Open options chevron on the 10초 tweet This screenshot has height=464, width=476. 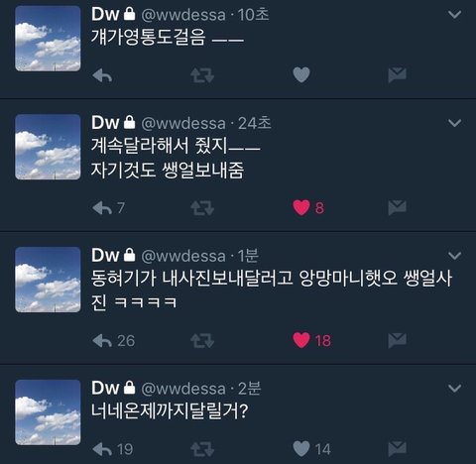point(455,14)
